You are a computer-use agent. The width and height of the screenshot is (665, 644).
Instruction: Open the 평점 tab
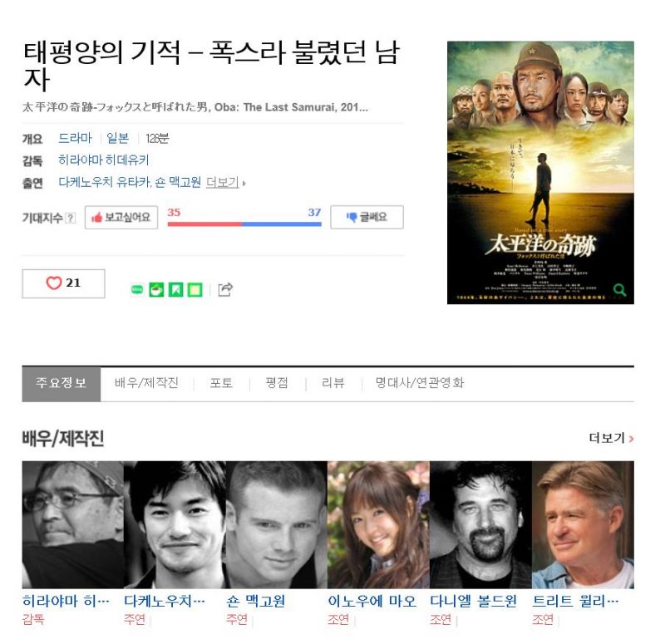[277, 383]
